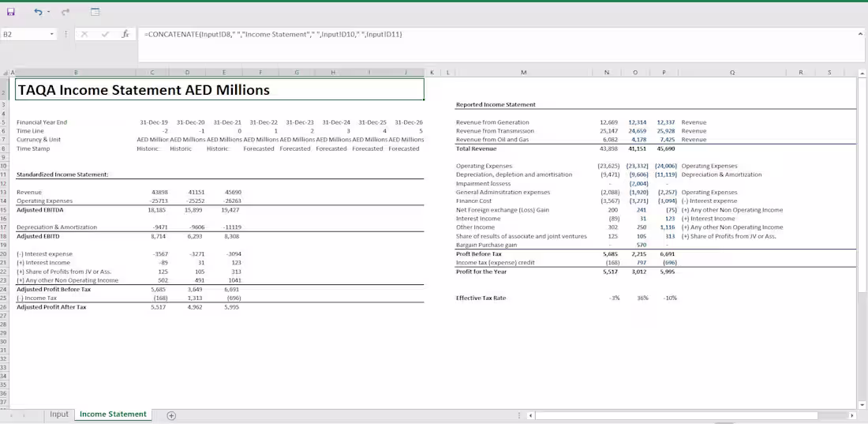Click the Time Line label cell
Screen dimensions: 868x424
(30, 131)
